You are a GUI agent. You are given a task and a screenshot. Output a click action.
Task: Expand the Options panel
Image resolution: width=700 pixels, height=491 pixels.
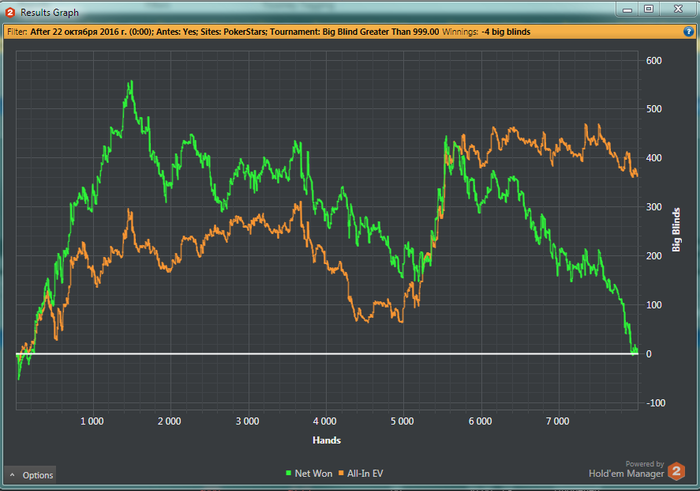[31, 475]
